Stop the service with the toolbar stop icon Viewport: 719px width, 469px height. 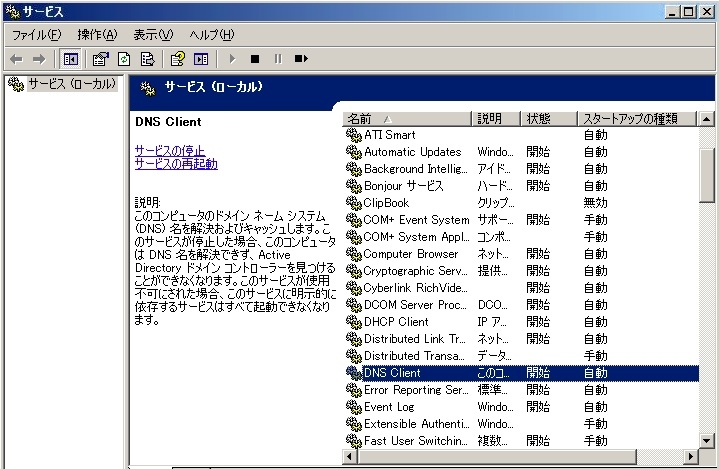pos(255,59)
